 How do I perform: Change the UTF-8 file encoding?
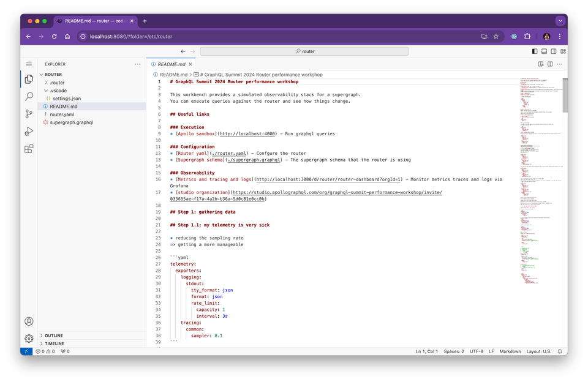[x=477, y=351]
